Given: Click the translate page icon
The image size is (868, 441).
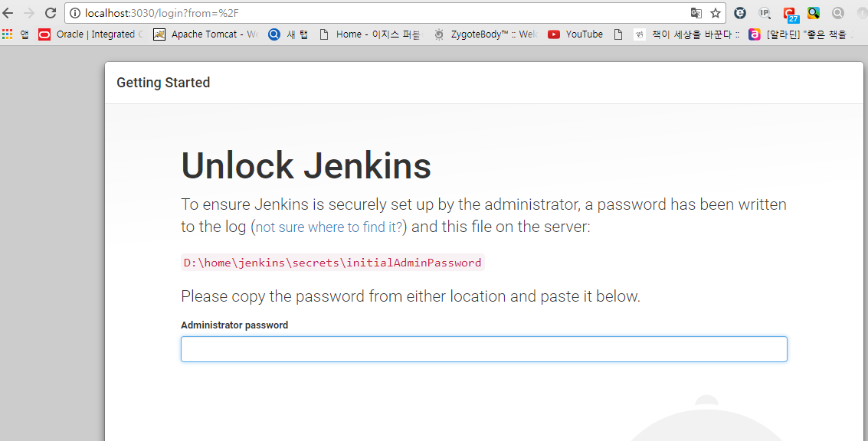Looking at the screenshot, I should (696, 13).
